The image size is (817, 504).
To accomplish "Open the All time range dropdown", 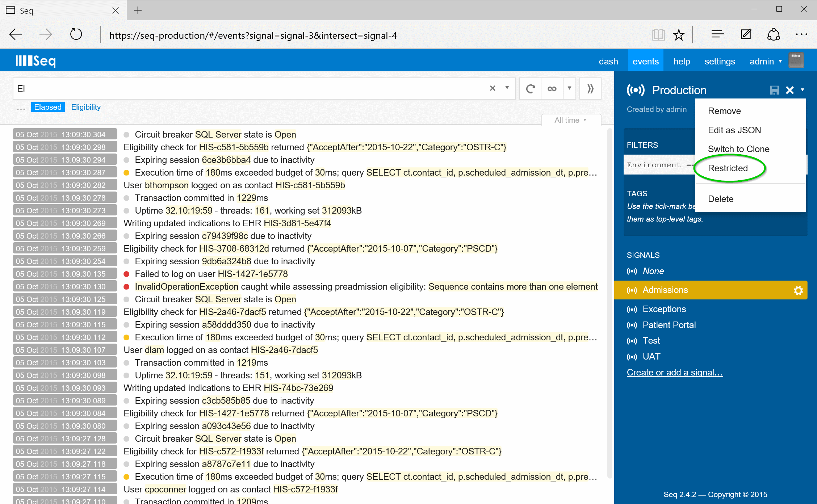I will pyautogui.click(x=571, y=120).
